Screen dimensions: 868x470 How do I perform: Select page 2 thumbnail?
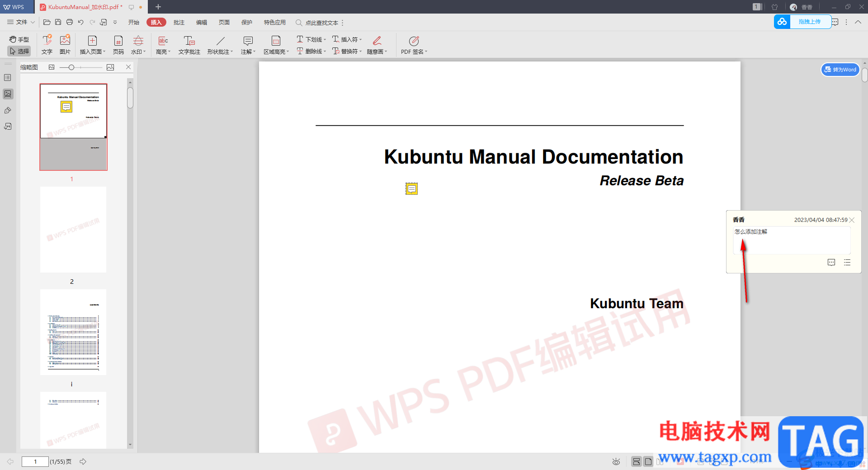(73, 230)
